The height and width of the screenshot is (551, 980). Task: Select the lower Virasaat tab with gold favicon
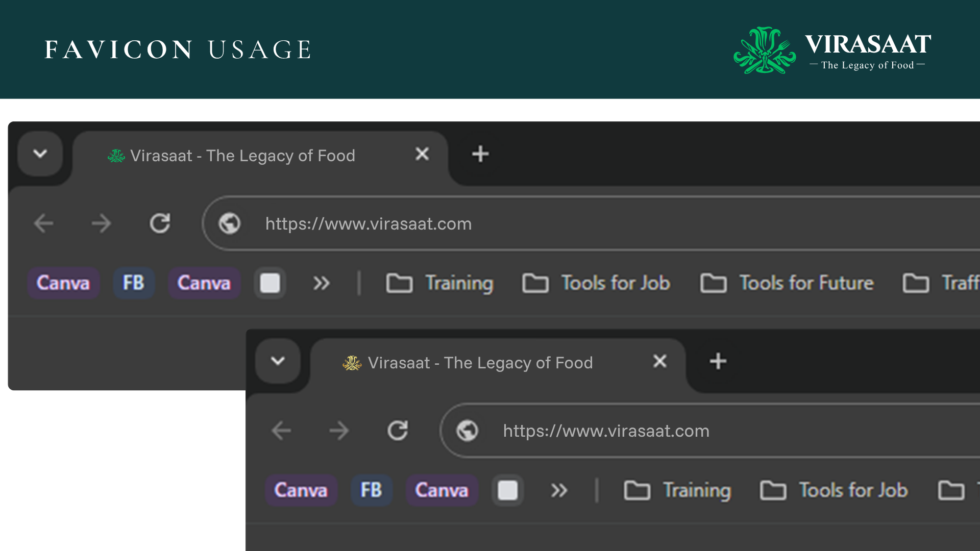480,363
